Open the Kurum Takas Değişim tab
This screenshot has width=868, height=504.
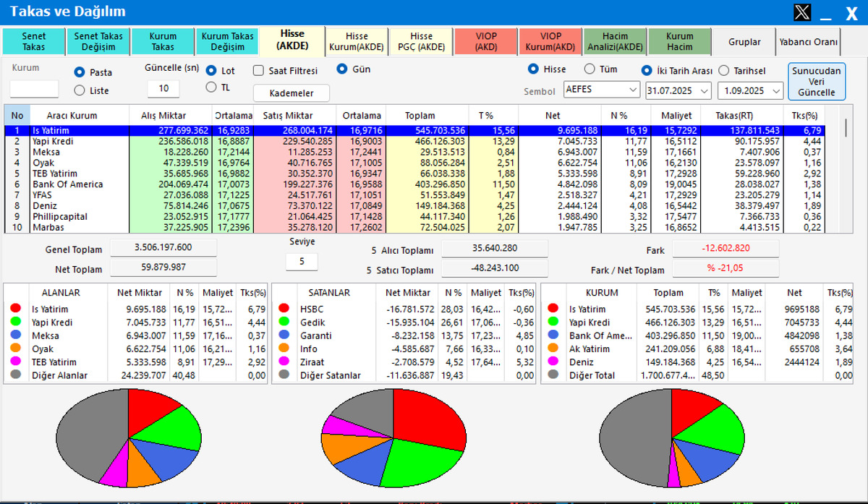(228, 42)
